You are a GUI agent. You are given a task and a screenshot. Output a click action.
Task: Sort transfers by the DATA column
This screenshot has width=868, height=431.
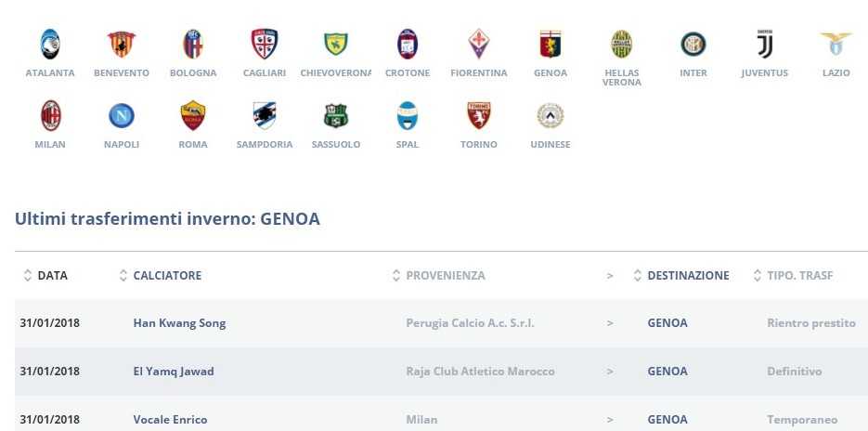coord(52,276)
